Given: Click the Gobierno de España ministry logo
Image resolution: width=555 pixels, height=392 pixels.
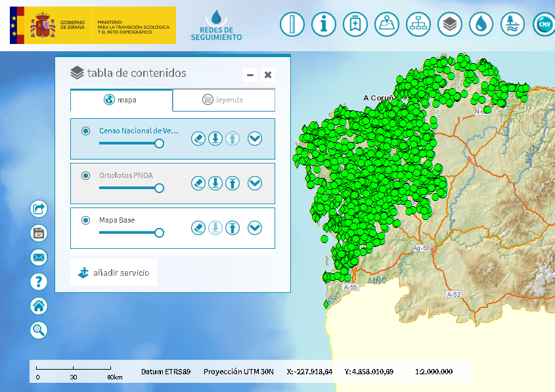Looking at the screenshot, I should (x=93, y=25).
